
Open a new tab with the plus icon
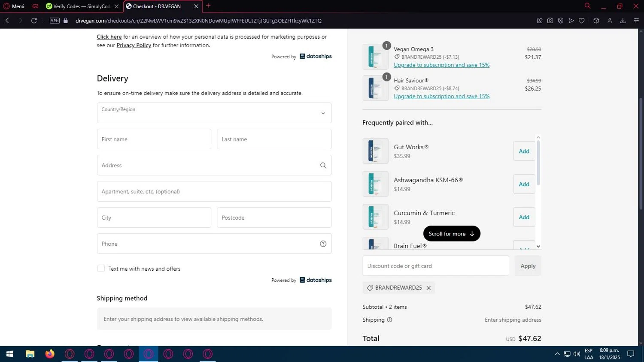pos(208,6)
